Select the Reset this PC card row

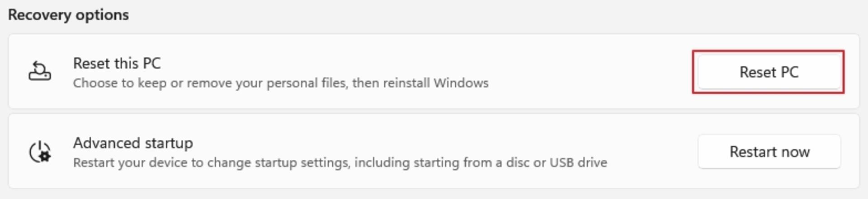point(434,71)
